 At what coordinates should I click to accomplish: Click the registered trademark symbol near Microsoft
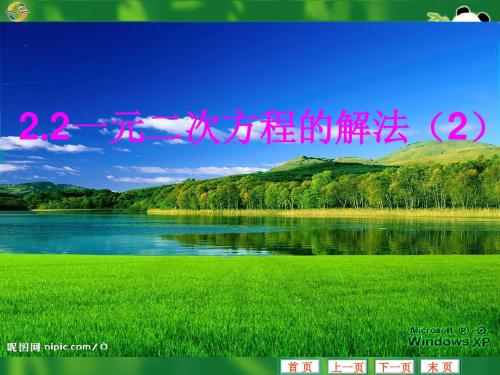[x=464, y=330]
